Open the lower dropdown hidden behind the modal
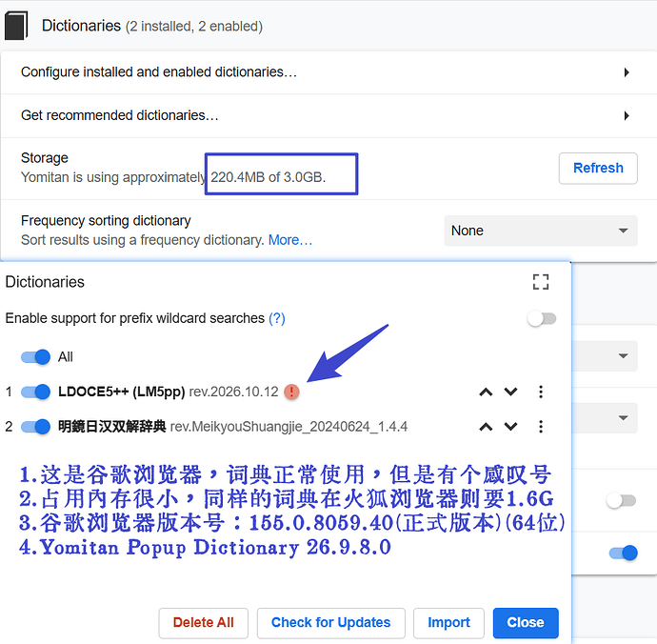This screenshot has height=644, width=657. [605, 418]
